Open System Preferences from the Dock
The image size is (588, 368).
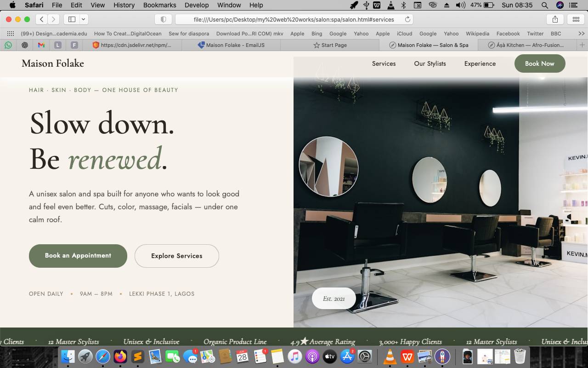coord(365,356)
